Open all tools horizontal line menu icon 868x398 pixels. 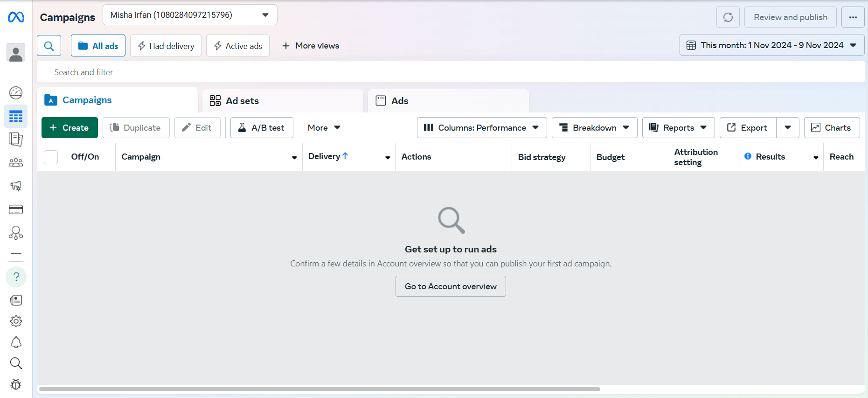point(16,254)
